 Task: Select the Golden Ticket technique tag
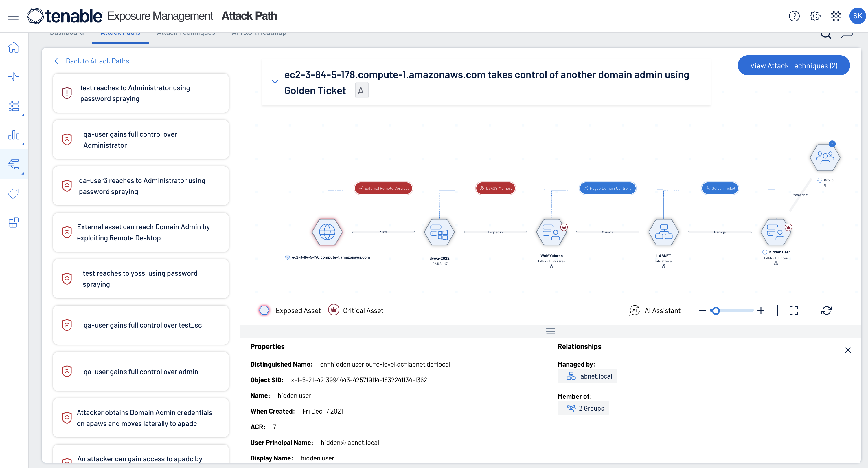[720, 188]
